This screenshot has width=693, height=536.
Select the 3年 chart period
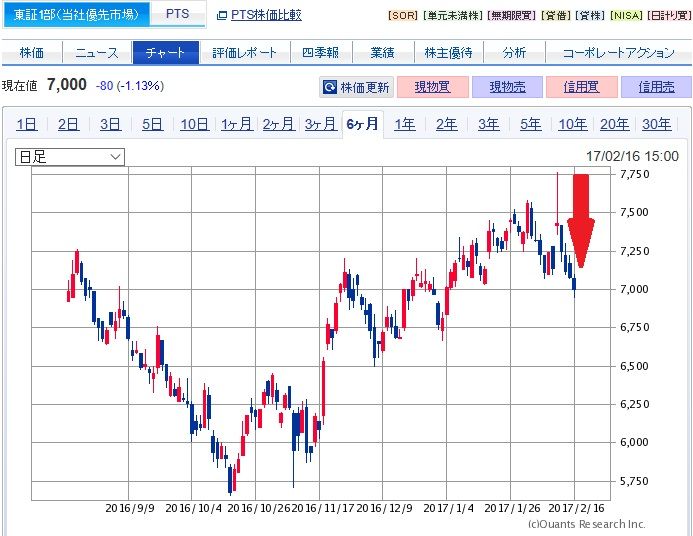point(489,124)
